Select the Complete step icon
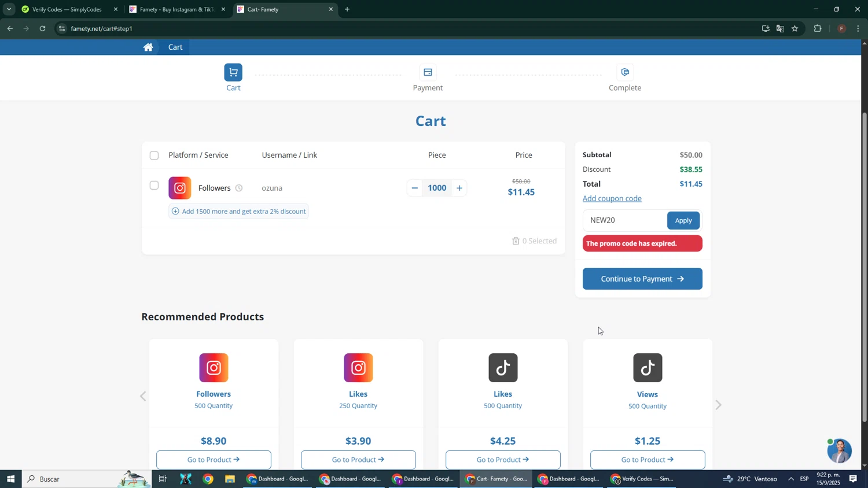 click(x=625, y=72)
